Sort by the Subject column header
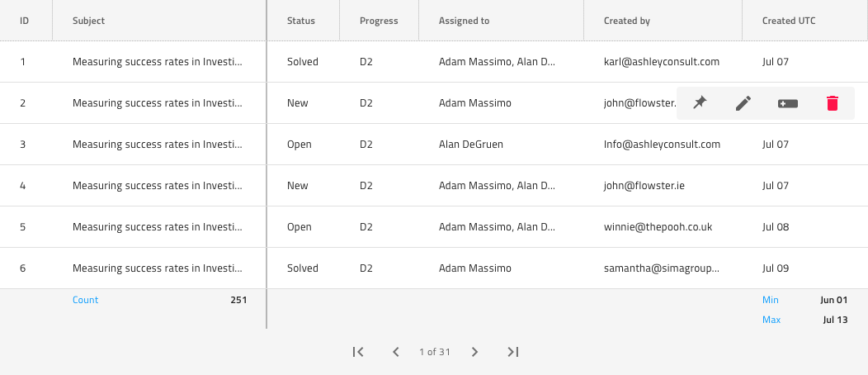The height and width of the screenshot is (375, 868). 89,21
